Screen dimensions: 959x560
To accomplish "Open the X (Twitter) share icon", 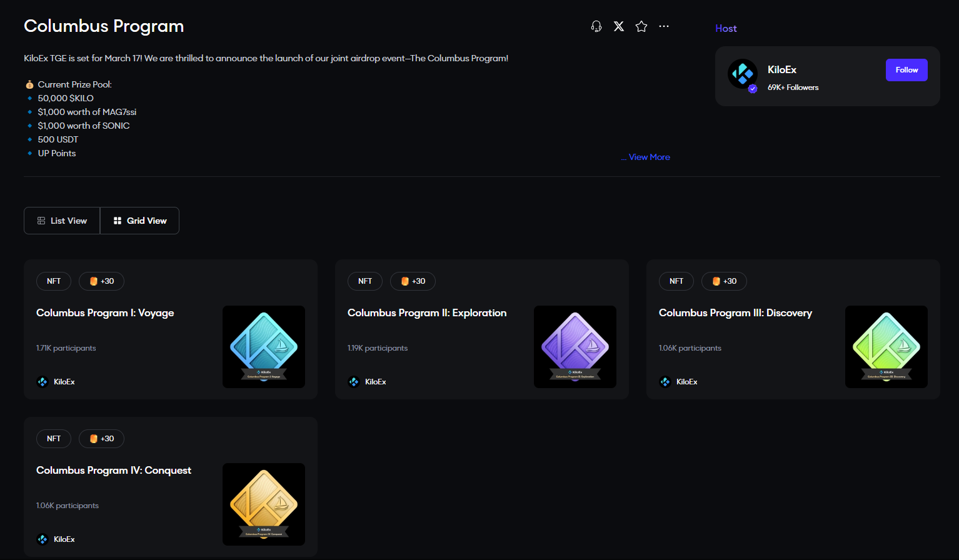I will click(x=619, y=26).
